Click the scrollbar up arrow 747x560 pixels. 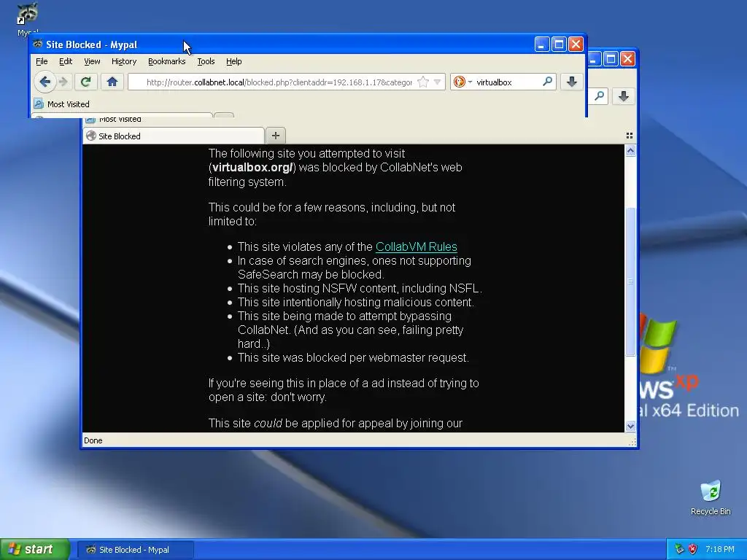click(630, 151)
